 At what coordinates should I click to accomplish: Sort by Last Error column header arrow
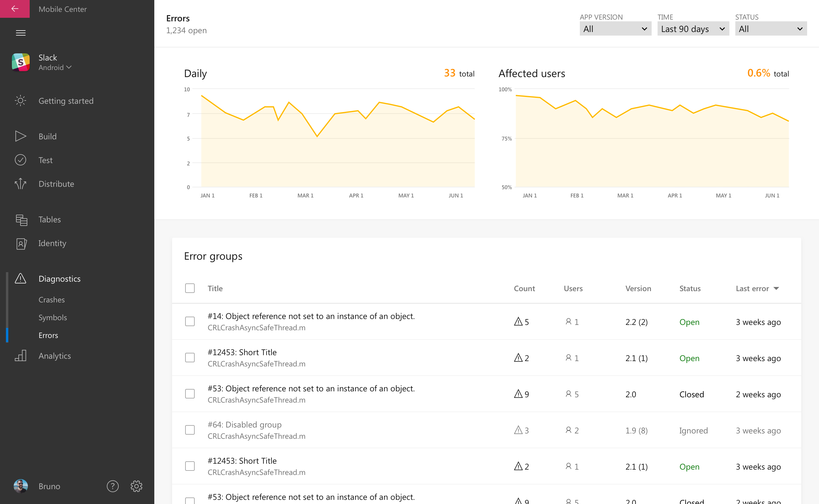(777, 288)
